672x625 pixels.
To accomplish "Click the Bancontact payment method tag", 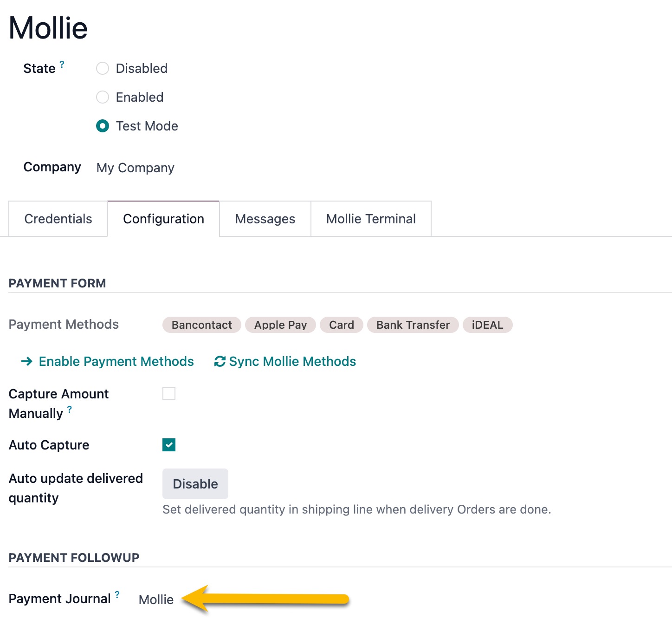I will click(x=202, y=325).
